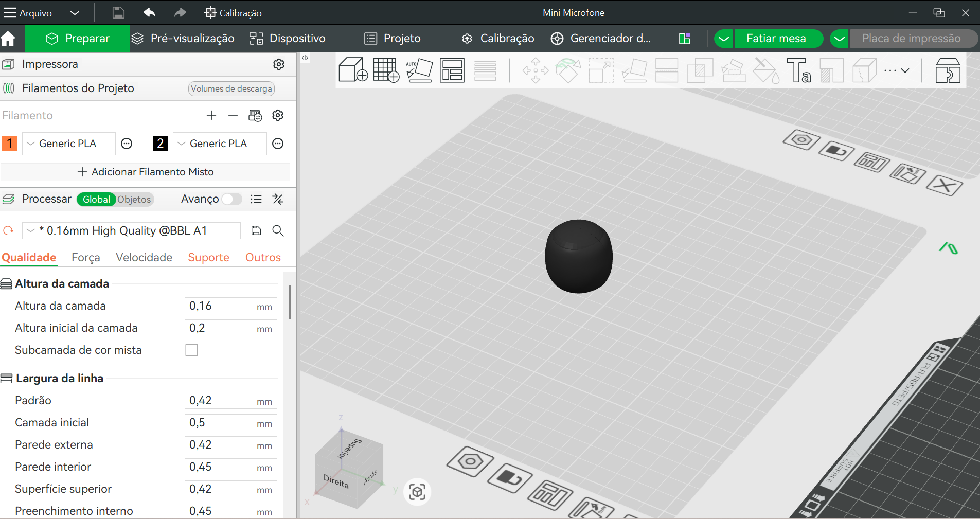This screenshot has height=519, width=980.
Task: Select the paint bucket tool
Action: pos(767,70)
